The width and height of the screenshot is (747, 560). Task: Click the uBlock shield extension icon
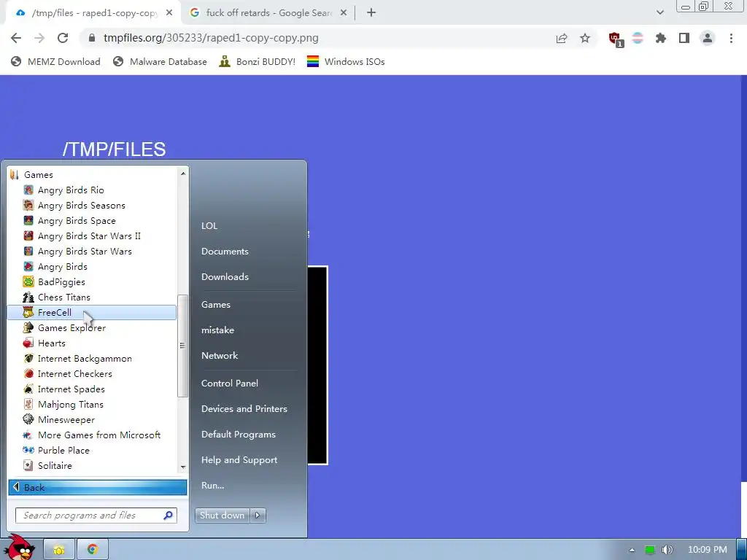[x=615, y=39]
